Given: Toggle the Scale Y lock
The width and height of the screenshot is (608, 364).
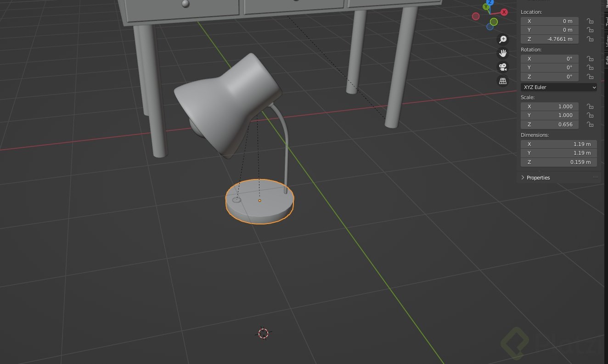Looking at the screenshot, I should tap(590, 115).
